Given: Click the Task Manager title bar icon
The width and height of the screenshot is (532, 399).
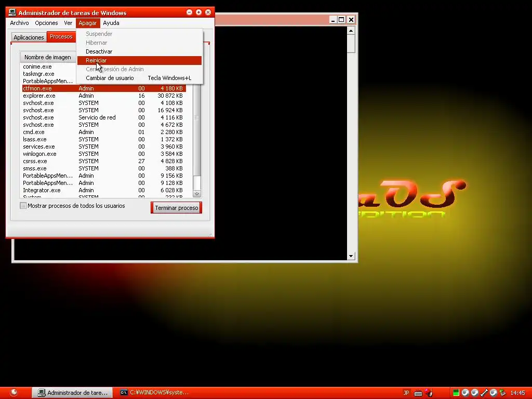Looking at the screenshot, I should pyautogui.click(x=12, y=12).
